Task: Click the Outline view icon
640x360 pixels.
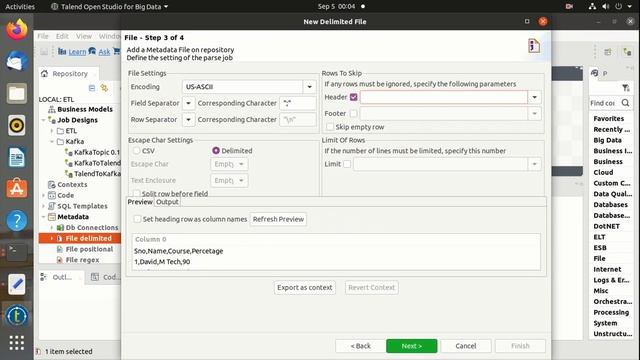Action: pos(44,277)
